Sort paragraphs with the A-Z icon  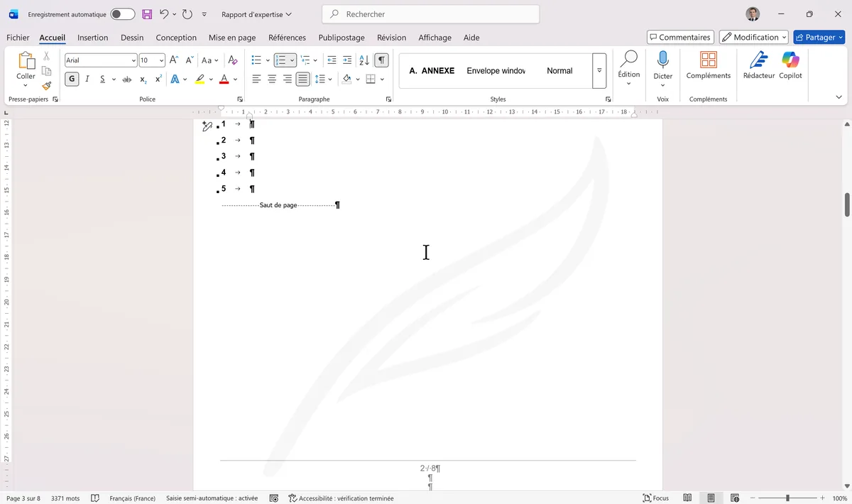click(x=364, y=60)
